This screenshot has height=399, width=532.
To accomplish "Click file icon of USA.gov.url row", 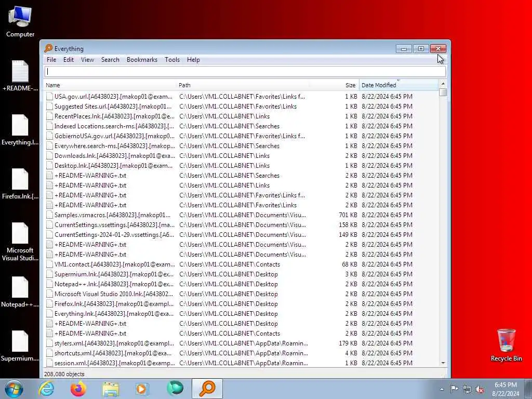I will click(49, 96).
